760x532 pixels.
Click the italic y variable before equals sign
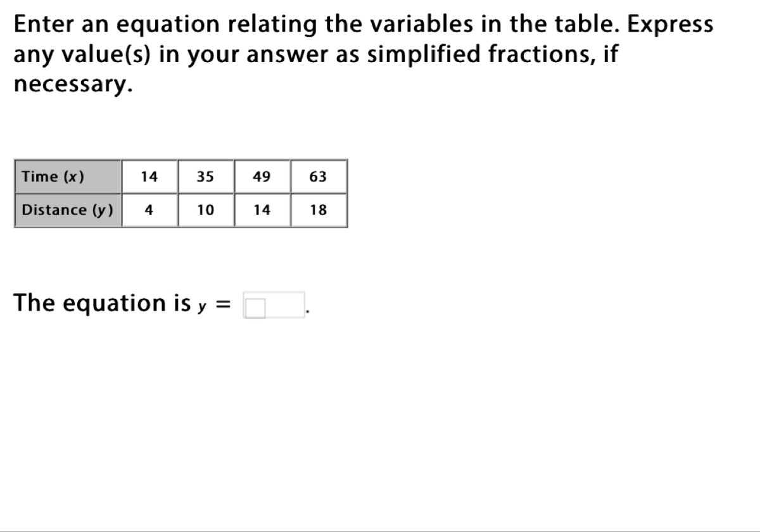pyautogui.click(x=202, y=306)
